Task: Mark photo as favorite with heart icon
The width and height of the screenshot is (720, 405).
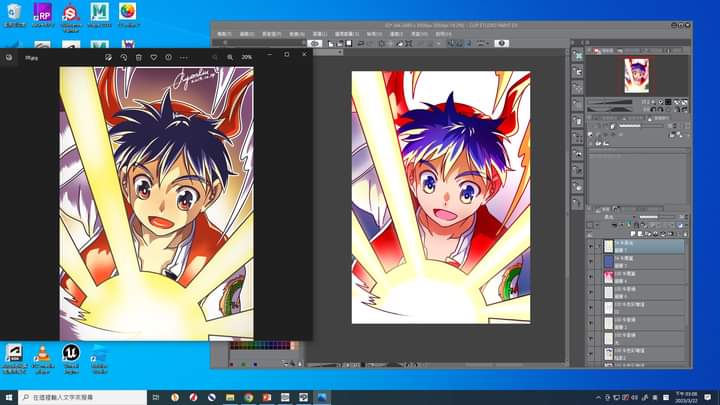Action: (x=154, y=57)
